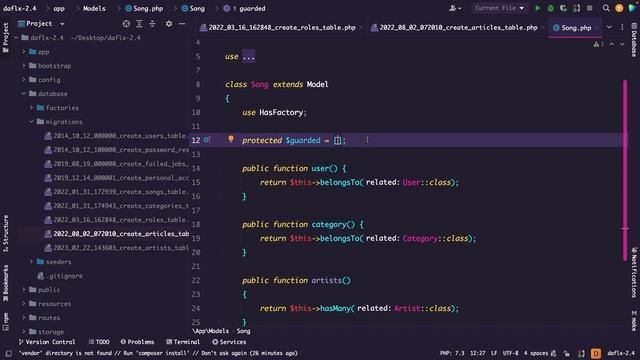Click the gutter override icon on line 12
Viewport: 640px width, 360px height.
[207, 140]
